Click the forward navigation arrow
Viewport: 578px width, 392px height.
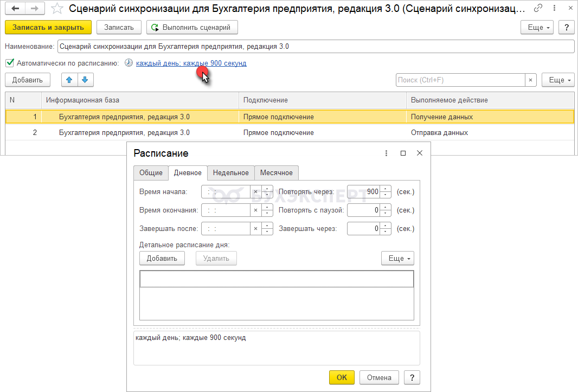pyautogui.click(x=34, y=9)
